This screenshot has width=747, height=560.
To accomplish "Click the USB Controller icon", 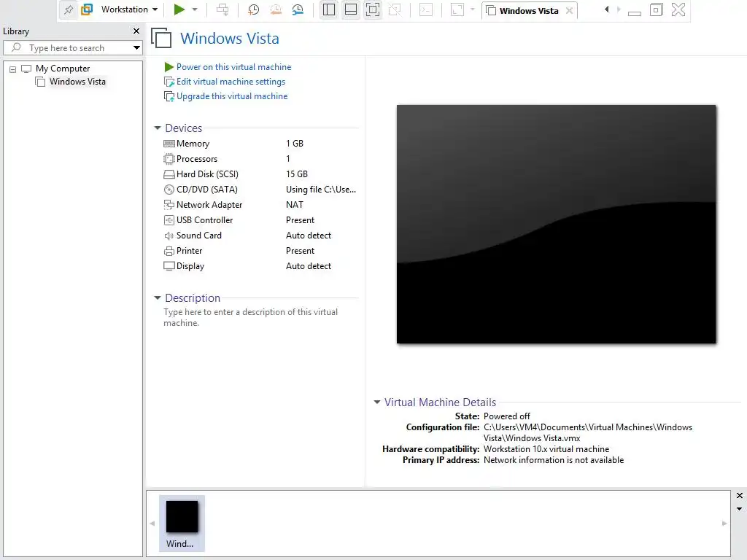I will [169, 220].
